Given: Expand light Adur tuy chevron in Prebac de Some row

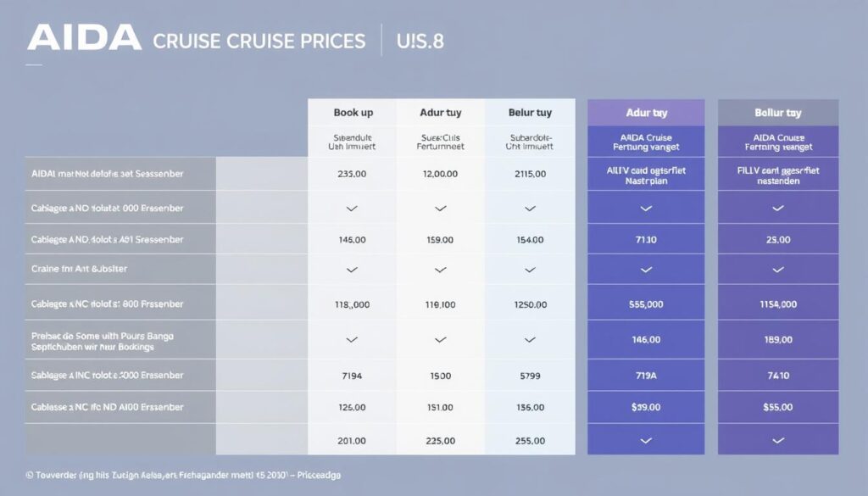Looking at the screenshot, I should (x=440, y=340).
